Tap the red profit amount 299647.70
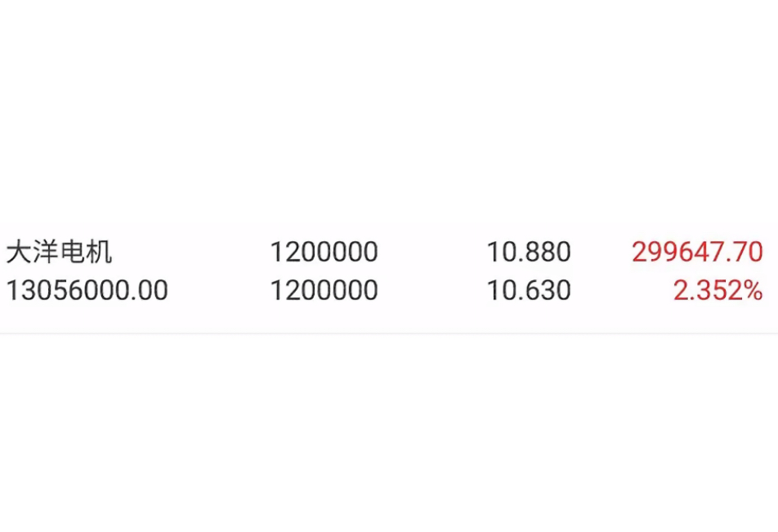Viewport: 778px width, 532px height. [698, 252]
